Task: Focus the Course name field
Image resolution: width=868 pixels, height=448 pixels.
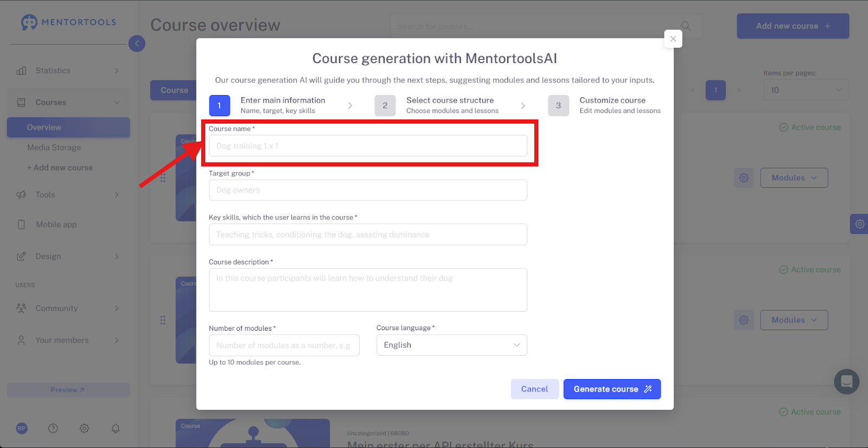Action: tap(368, 146)
